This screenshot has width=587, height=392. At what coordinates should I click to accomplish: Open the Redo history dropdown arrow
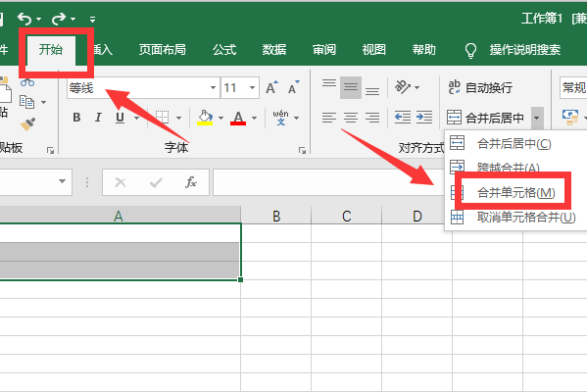(73, 19)
